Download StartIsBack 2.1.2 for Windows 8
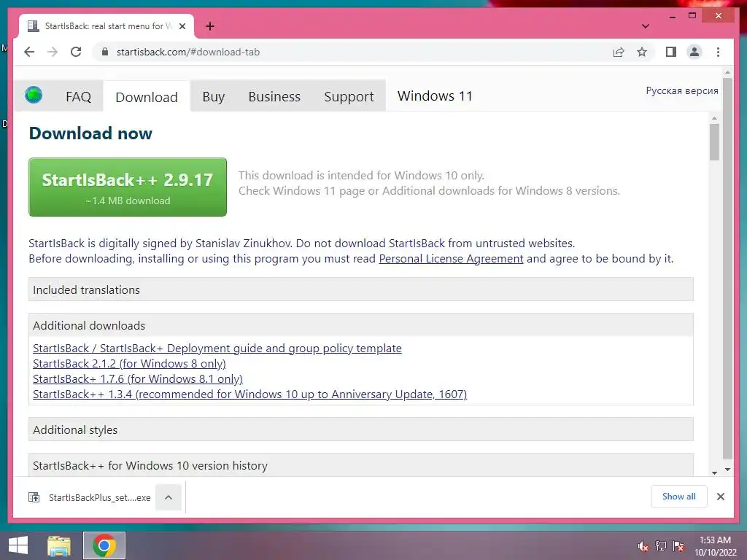 pyautogui.click(x=129, y=363)
